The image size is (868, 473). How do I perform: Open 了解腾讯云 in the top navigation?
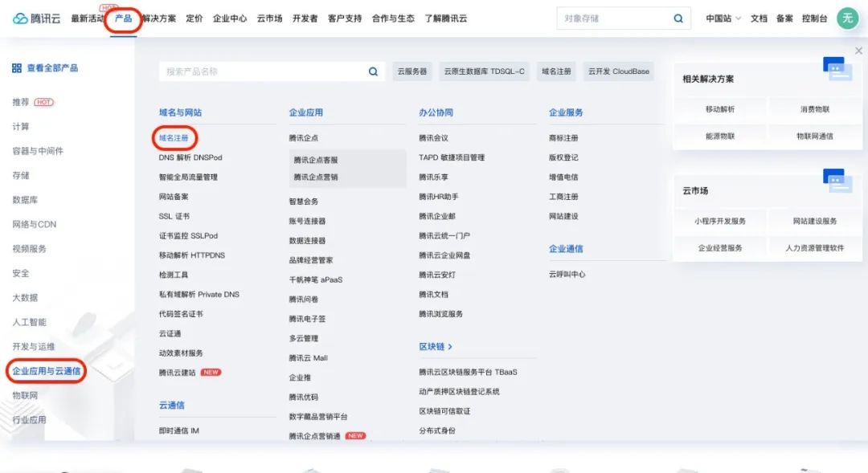[445, 18]
